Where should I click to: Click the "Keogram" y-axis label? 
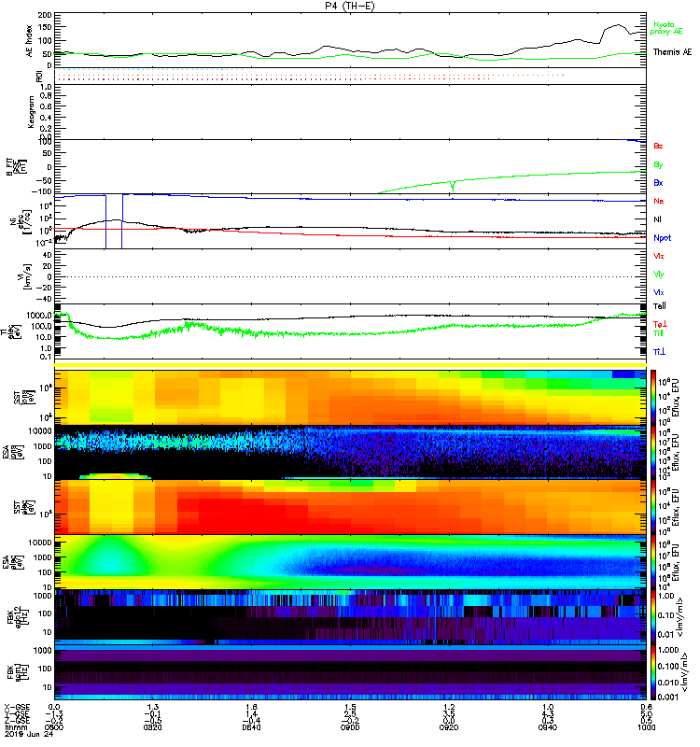(x=31, y=112)
